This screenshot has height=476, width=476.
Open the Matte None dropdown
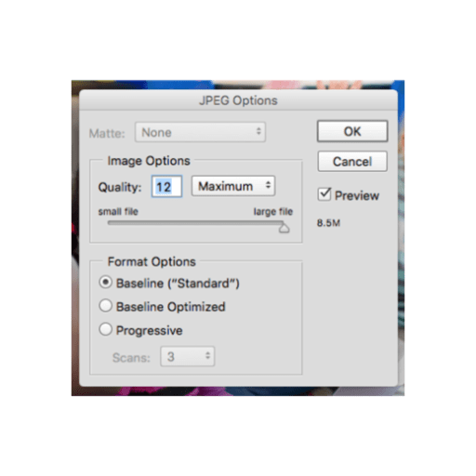tap(200, 132)
